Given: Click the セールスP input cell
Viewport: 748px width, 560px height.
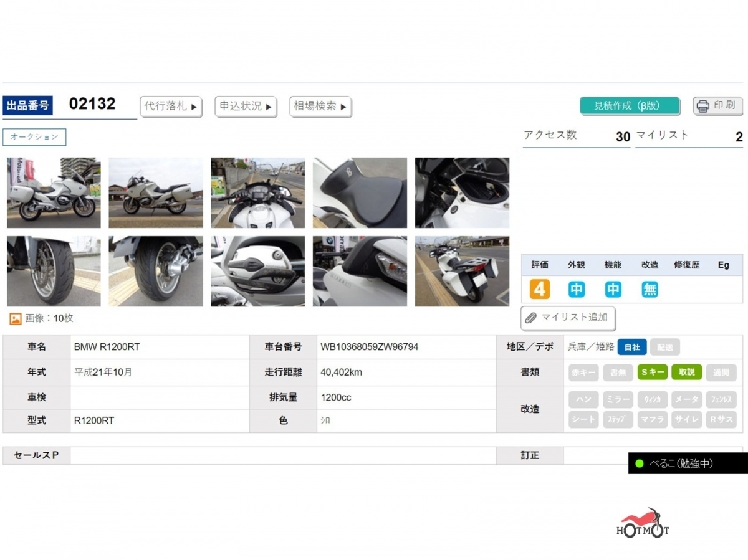Looking at the screenshot, I should click(283, 455).
